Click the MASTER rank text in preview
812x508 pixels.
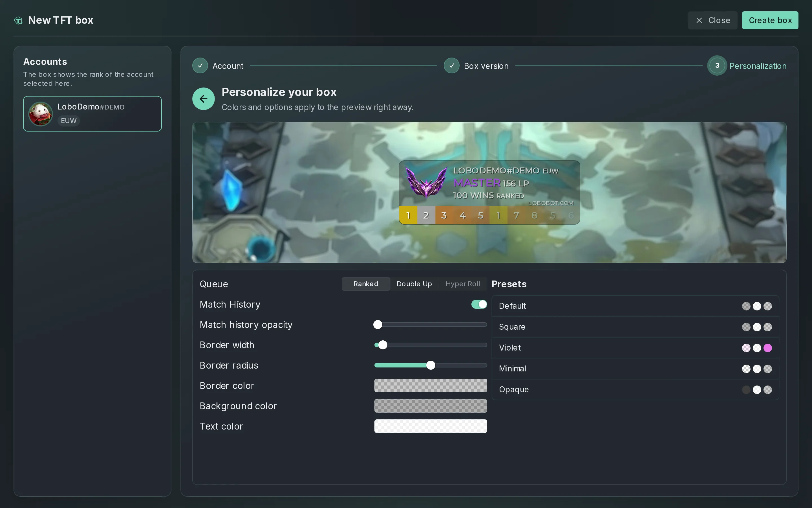pyautogui.click(x=476, y=183)
